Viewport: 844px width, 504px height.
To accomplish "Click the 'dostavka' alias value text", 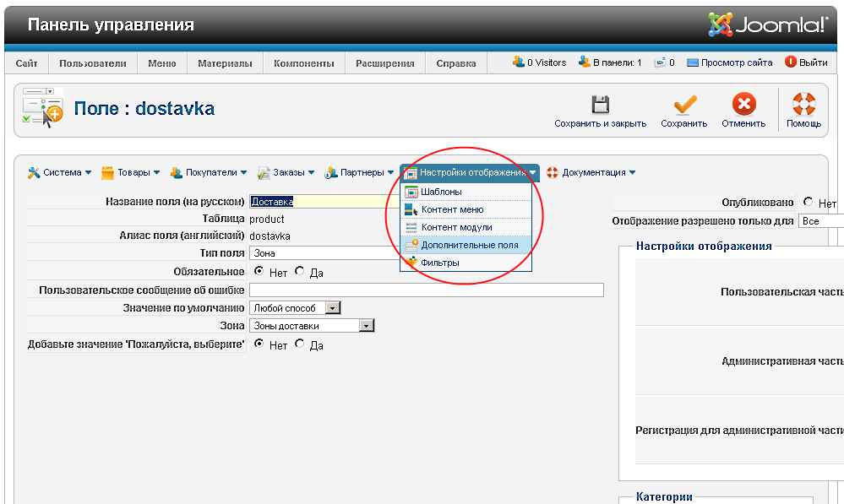I will pos(270,236).
